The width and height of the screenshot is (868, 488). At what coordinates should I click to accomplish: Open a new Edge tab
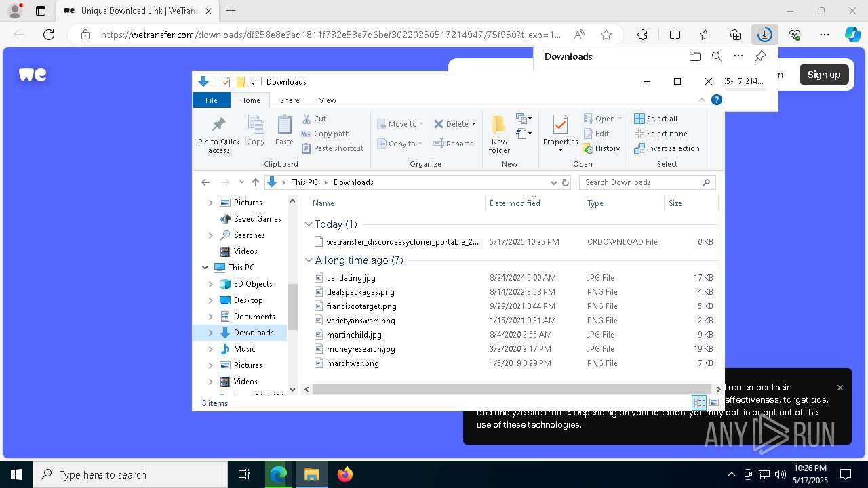(x=231, y=11)
